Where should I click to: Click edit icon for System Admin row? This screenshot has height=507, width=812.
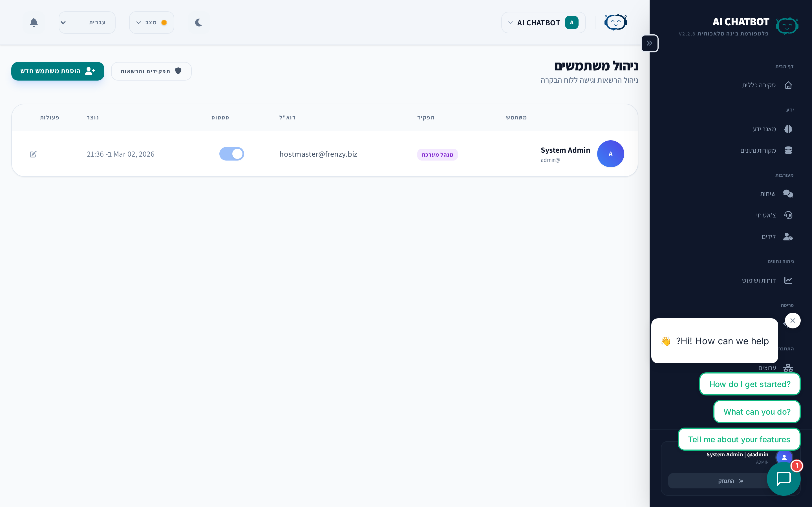pos(33,154)
